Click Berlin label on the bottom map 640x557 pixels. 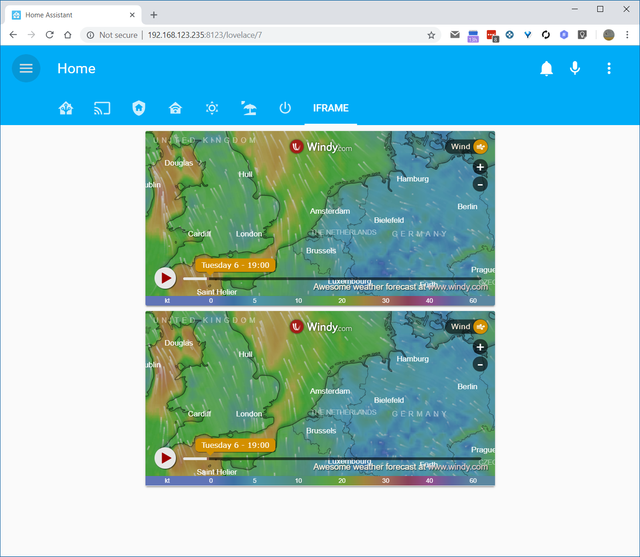click(467, 386)
